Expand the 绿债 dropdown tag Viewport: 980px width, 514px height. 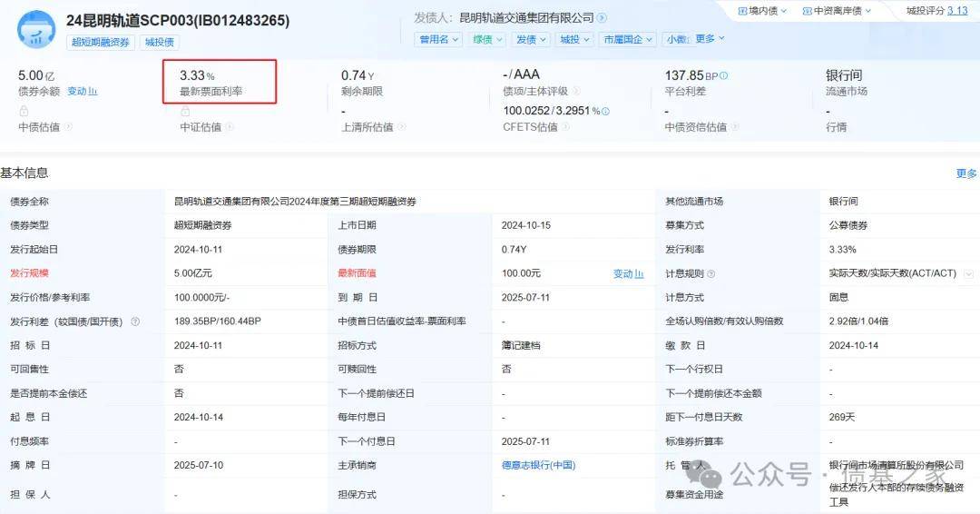[x=487, y=39]
